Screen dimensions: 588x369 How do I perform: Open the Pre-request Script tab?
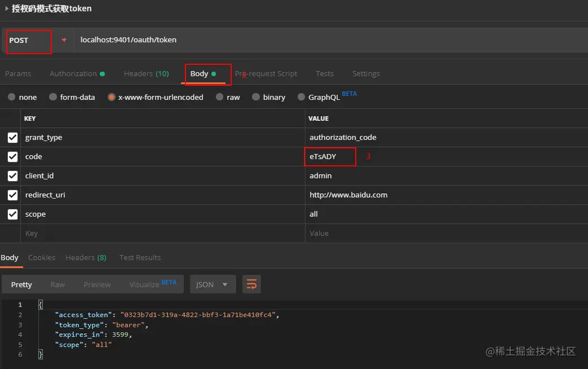266,73
